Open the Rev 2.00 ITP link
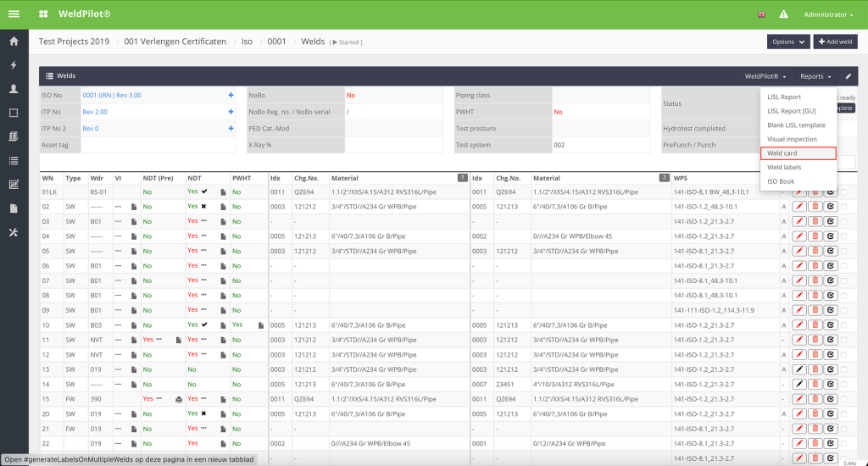 (95, 112)
